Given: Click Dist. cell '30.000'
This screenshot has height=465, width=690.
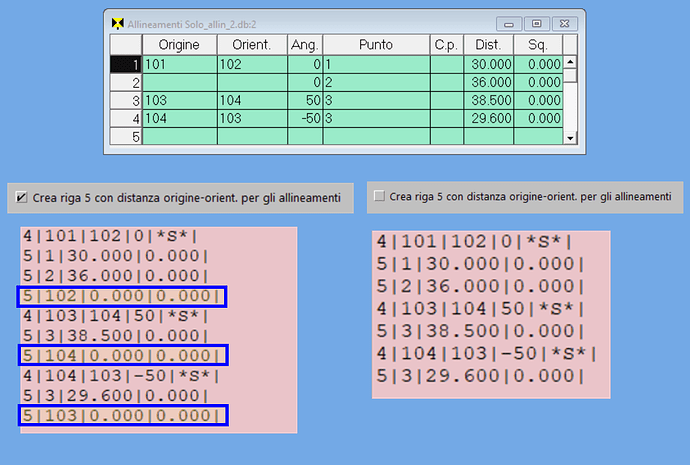Looking at the screenshot, I should tap(488, 65).
